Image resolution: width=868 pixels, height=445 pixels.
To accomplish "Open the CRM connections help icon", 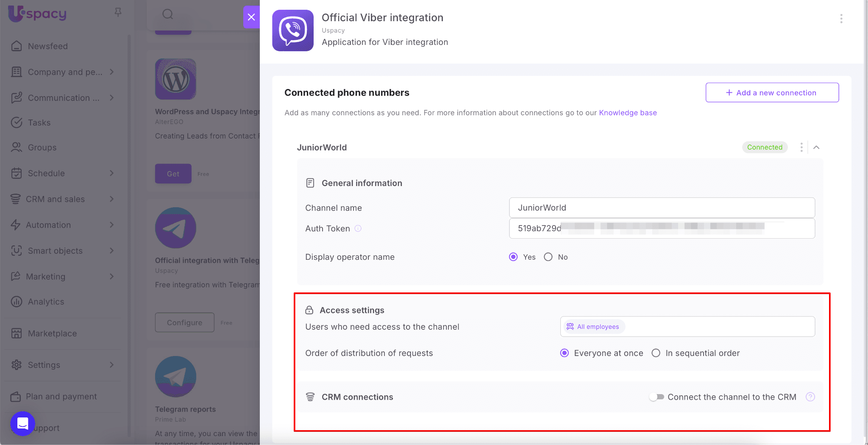I will pyautogui.click(x=810, y=397).
